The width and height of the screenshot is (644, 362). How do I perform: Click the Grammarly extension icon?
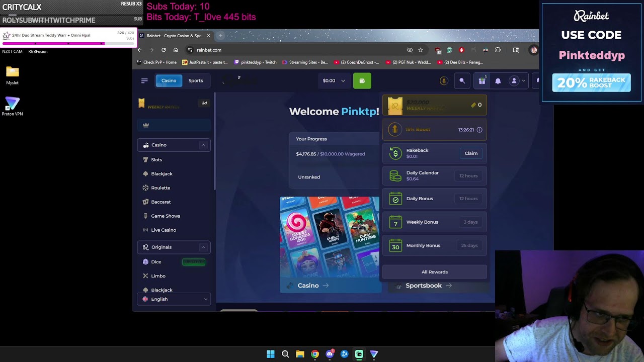pyautogui.click(x=449, y=50)
